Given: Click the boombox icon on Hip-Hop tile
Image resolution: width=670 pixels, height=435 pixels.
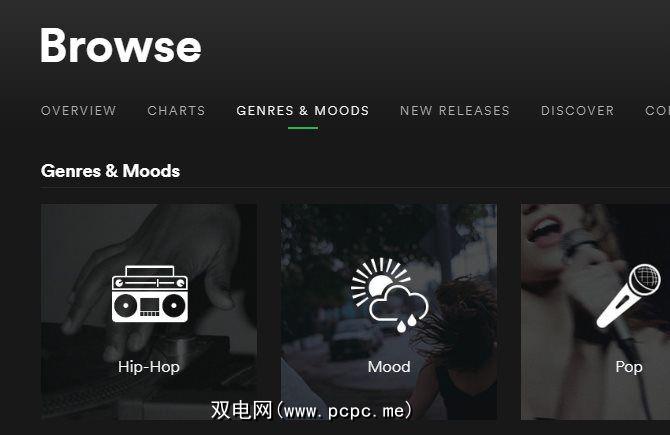Looking at the screenshot, I should [150, 294].
